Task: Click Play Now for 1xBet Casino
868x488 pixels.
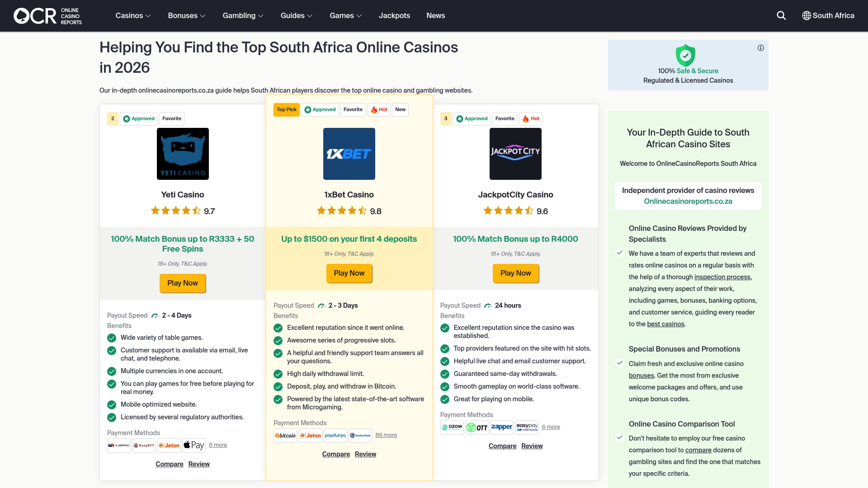Action: coord(349,273)
